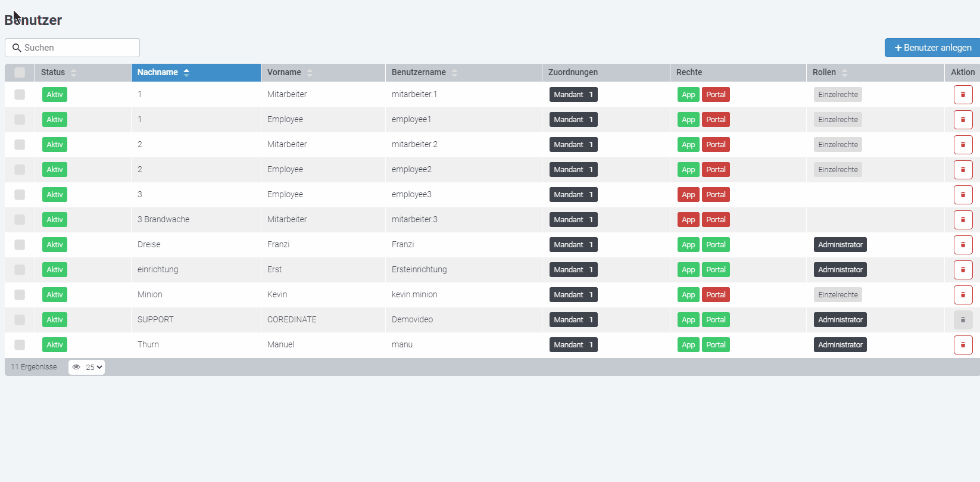Click the Benutzer anlegen button
The image size is (980, 482).
932,48
